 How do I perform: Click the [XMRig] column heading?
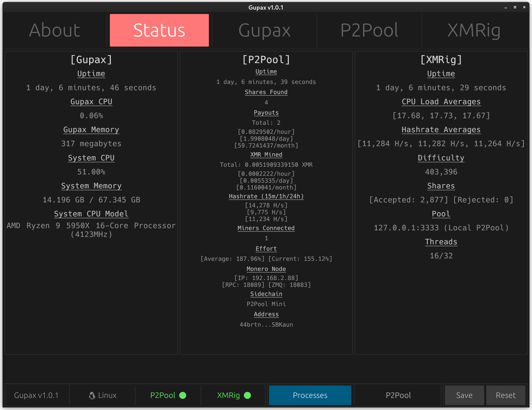(441, 60)
